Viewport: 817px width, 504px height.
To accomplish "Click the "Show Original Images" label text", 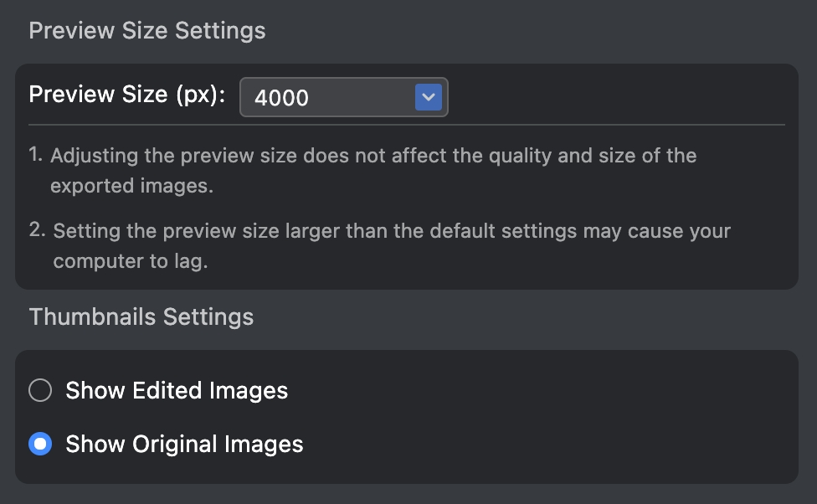I will click(x=184, y=444).
